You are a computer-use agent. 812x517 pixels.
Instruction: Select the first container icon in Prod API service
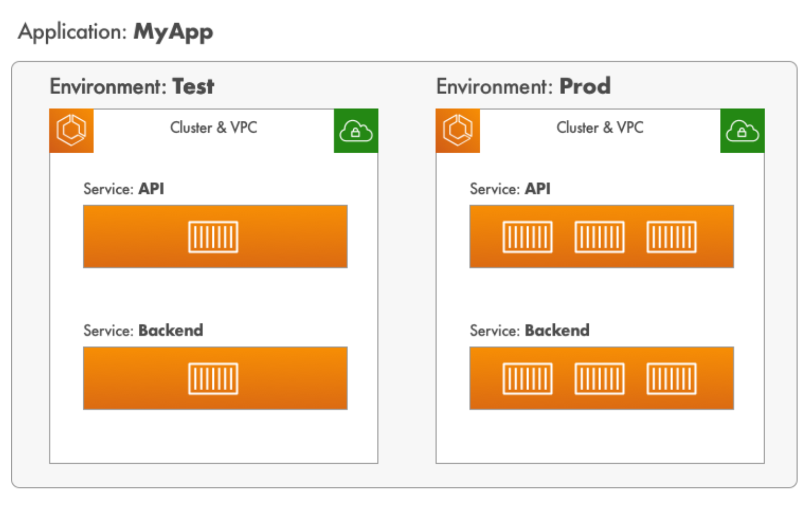(x=528, y=236)
